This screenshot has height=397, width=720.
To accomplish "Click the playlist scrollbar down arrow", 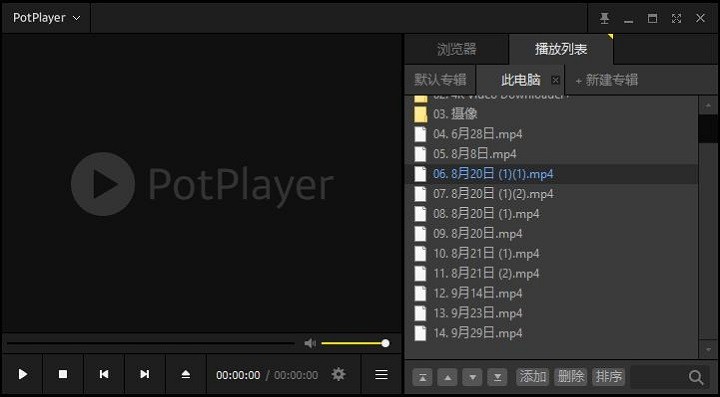I will tap(708, 350).
